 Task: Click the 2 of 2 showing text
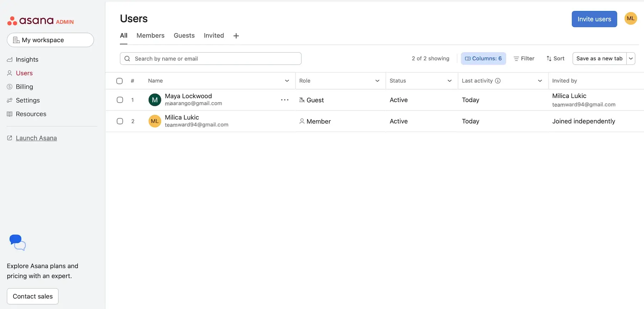(x=430, y=59)
